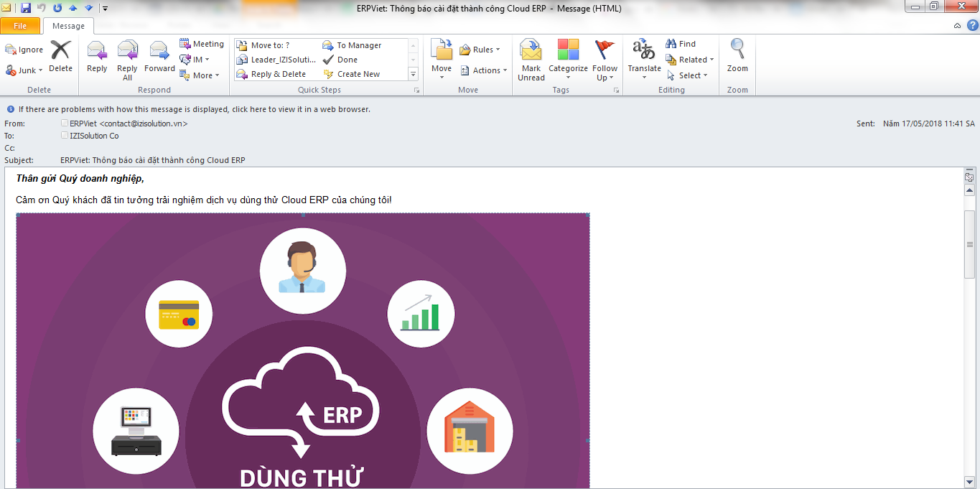
Task: Go to the previous item with the up arrow
Action: (73, 8)
